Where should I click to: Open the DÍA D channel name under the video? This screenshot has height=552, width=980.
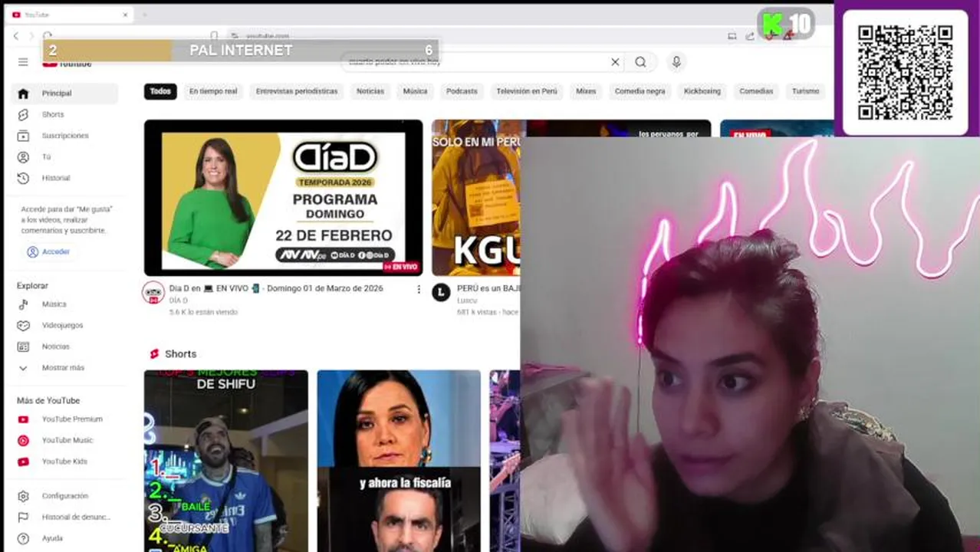click(178, 301)
